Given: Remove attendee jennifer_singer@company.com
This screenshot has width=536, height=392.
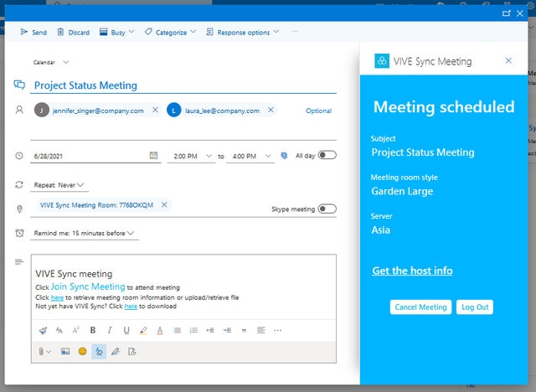Looking at the screenshot, I should (x=155, y=110).
